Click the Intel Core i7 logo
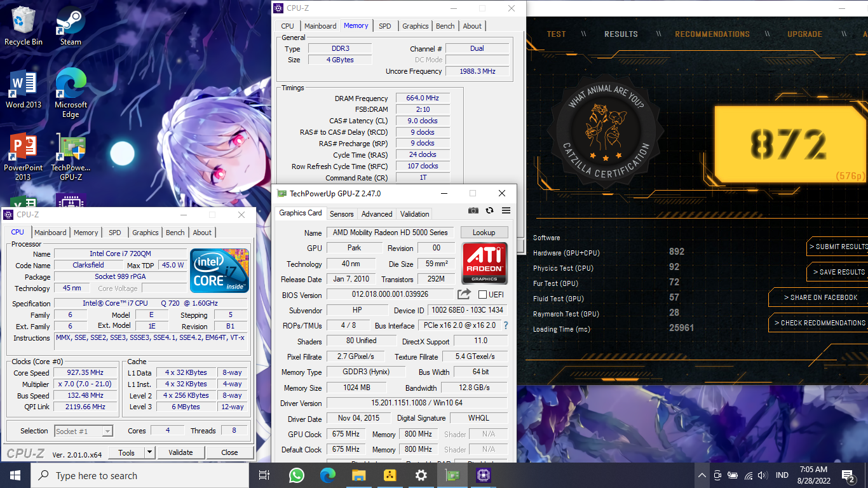 (x=219, y=271)
